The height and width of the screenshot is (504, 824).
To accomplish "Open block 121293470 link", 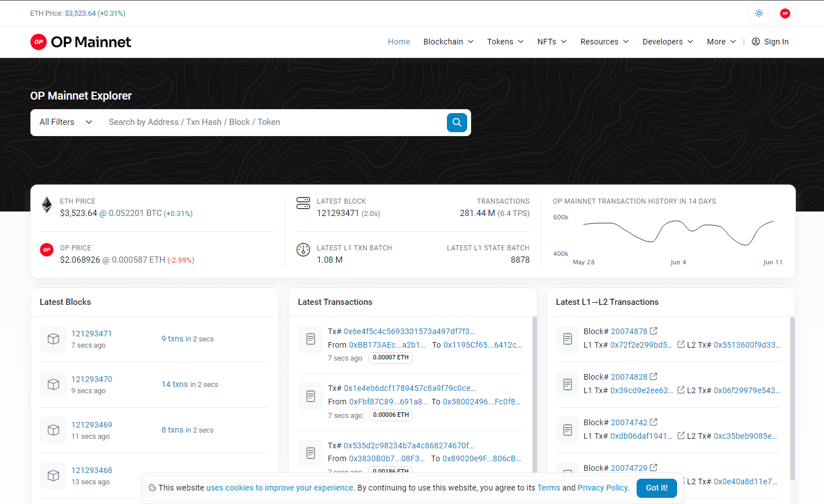I will click(92, 379).
